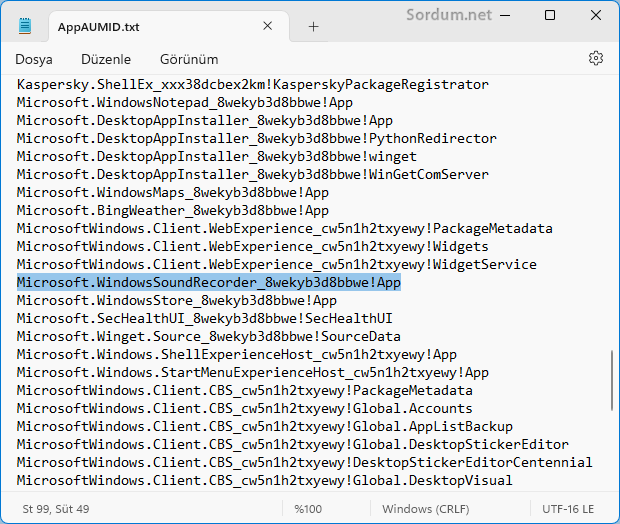Click the vertical scrollbar thumb
620x524 pixels.
[x=612, y=380]
